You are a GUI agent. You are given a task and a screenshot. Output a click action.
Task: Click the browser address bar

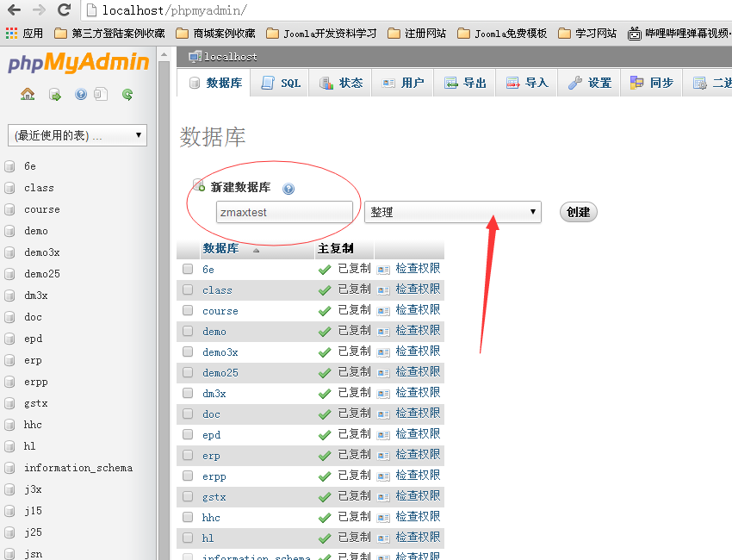(406, 9)
